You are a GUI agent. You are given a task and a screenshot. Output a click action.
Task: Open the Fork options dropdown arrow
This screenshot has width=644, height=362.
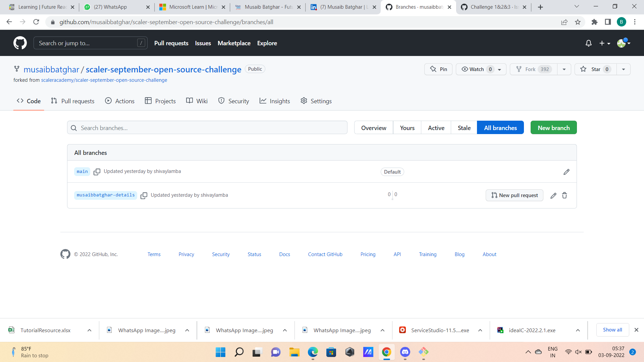coord(564,69)
